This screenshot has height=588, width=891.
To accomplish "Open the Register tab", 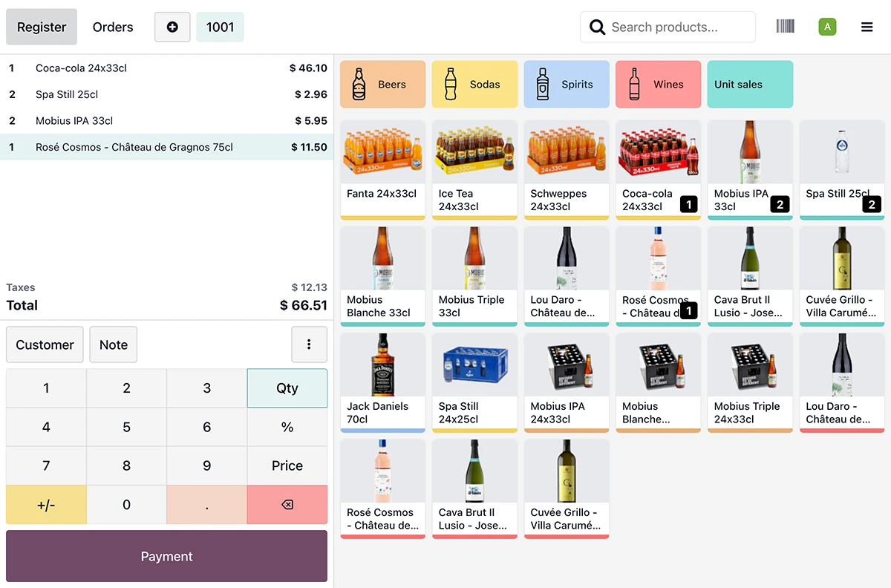I will click(42, 27).
